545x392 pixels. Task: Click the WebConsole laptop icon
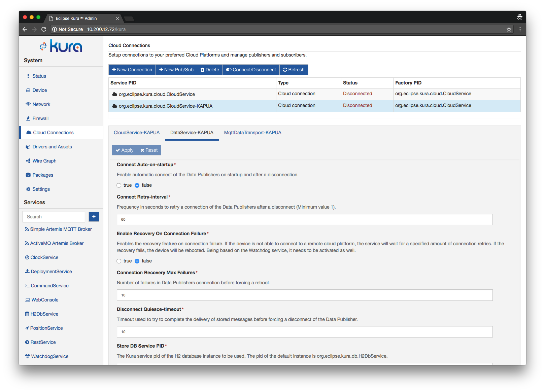coord(28,300)
